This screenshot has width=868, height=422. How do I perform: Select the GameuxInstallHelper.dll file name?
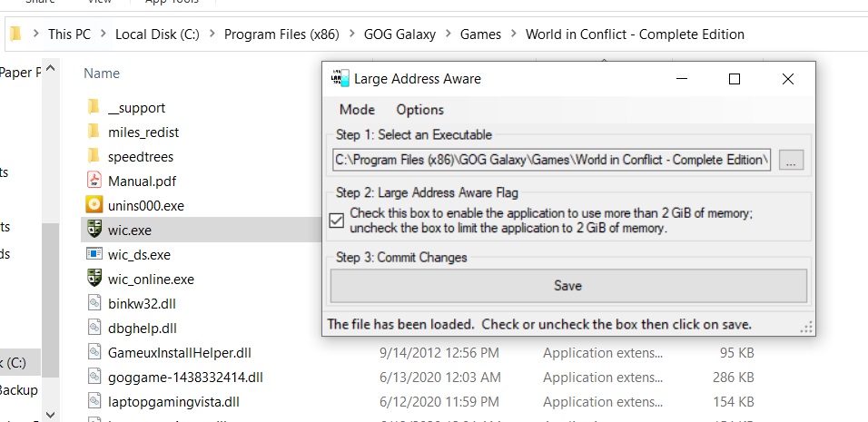tap(180, 352)
